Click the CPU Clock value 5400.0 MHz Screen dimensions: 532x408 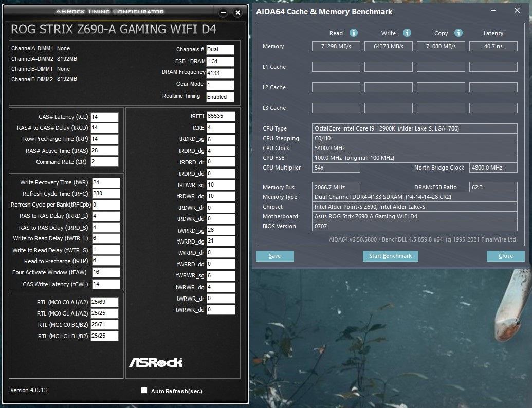415,148
